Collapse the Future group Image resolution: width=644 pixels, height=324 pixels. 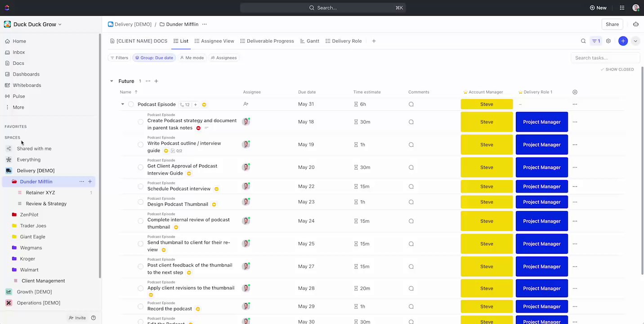112,81
